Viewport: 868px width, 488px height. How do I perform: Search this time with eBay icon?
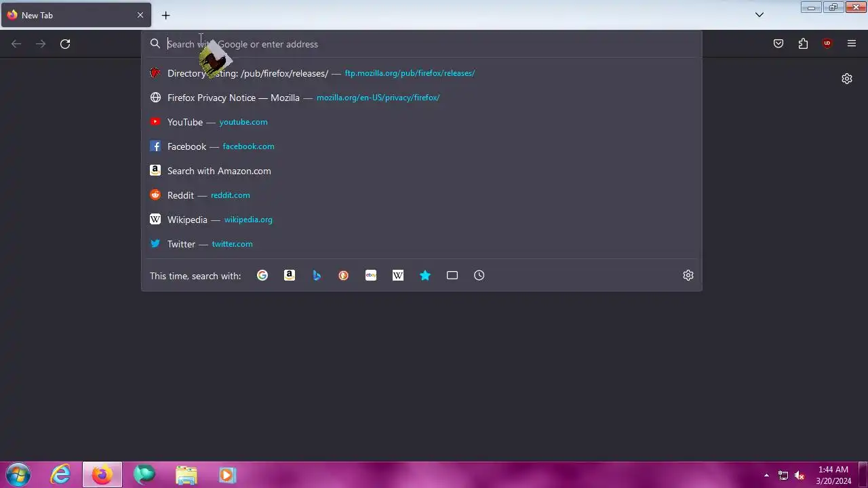pyautogui.click(x=371, y=275)
